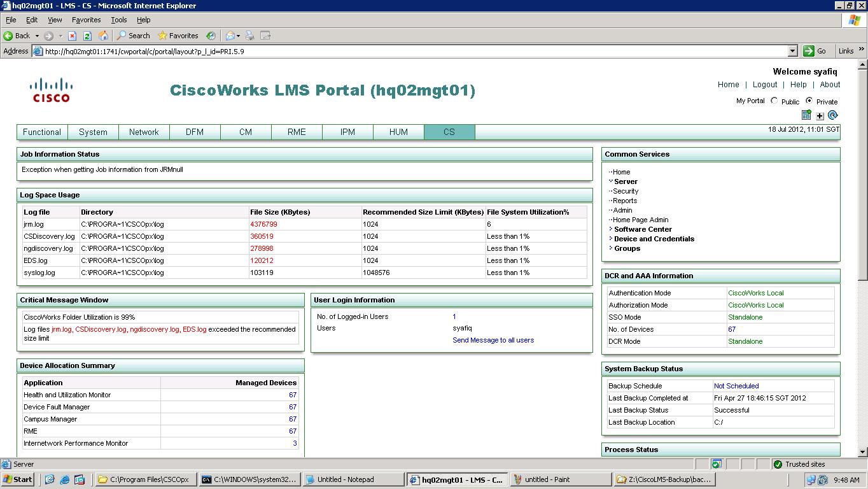
Task: Click the Not Scheduled backup link
Action: pyautogui.click(x=736, y=386)
